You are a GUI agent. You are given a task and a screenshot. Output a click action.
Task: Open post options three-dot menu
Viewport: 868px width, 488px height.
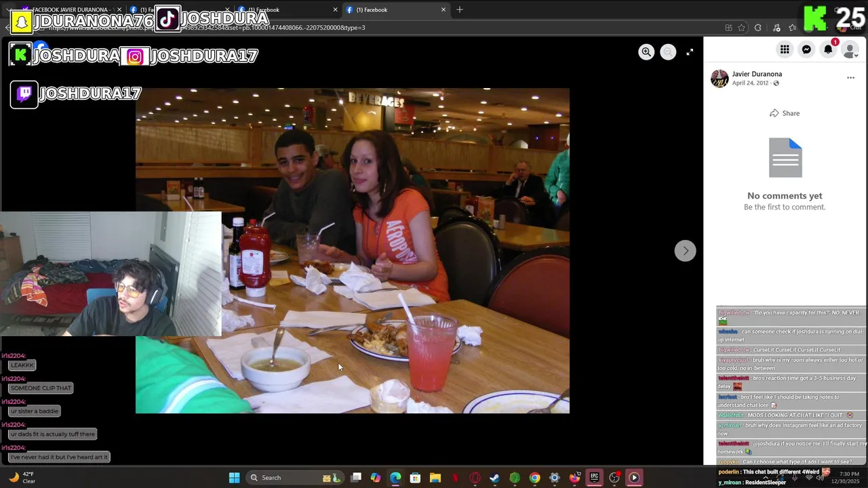(850, 78)
